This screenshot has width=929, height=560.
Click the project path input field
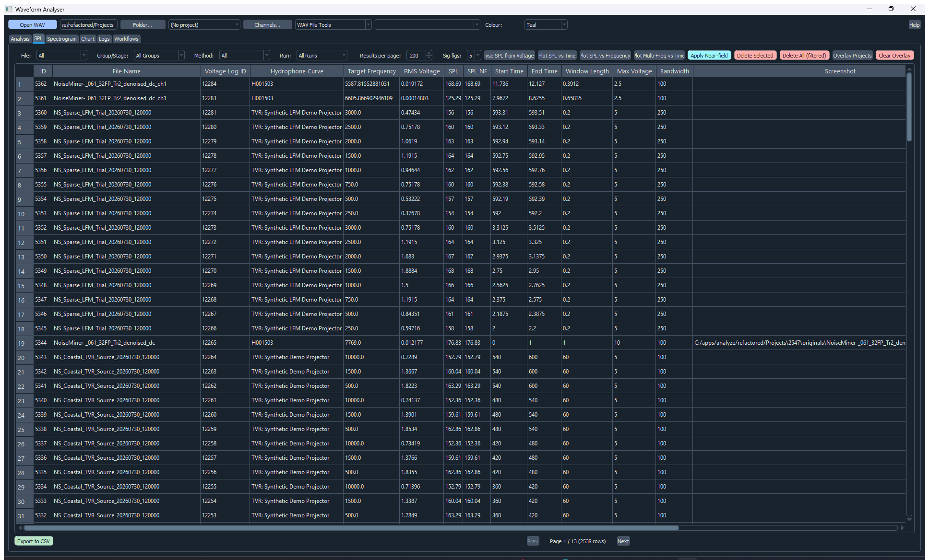[88, 25]
